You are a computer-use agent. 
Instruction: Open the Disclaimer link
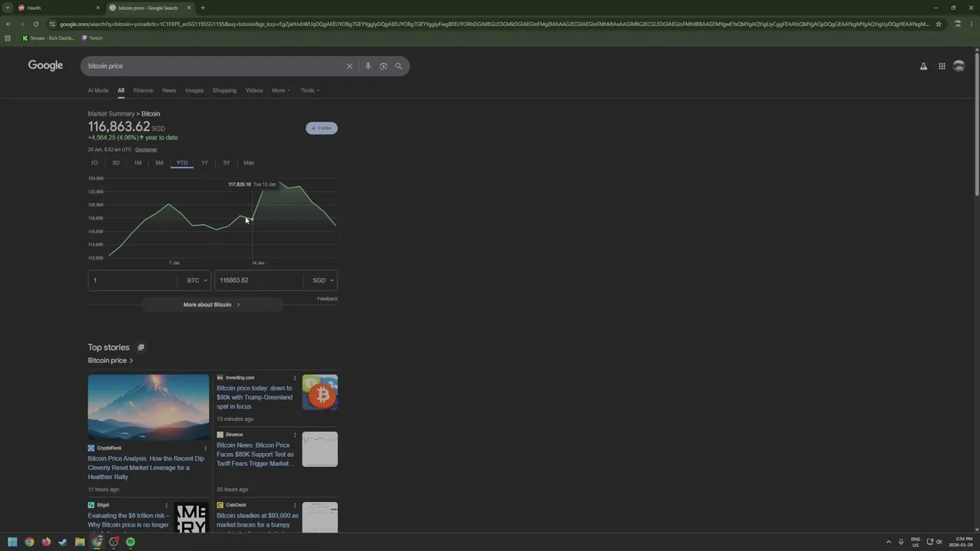click(146, 149)
